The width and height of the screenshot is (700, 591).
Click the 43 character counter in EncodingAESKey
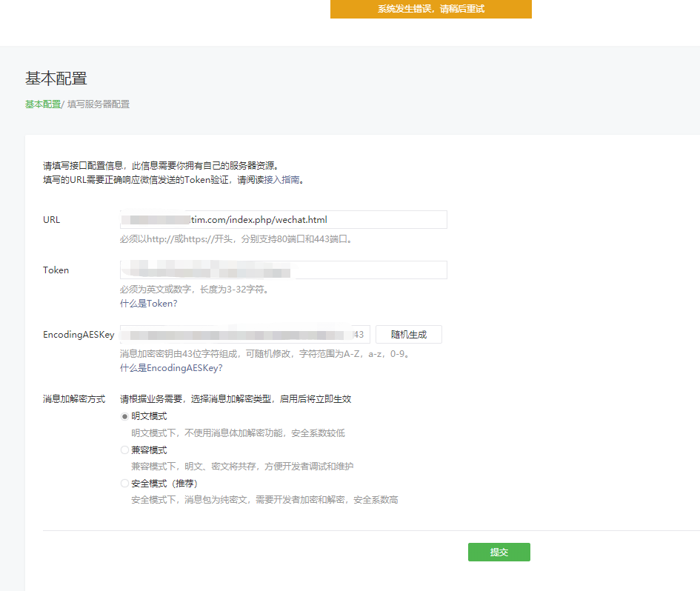click(359, 335)
